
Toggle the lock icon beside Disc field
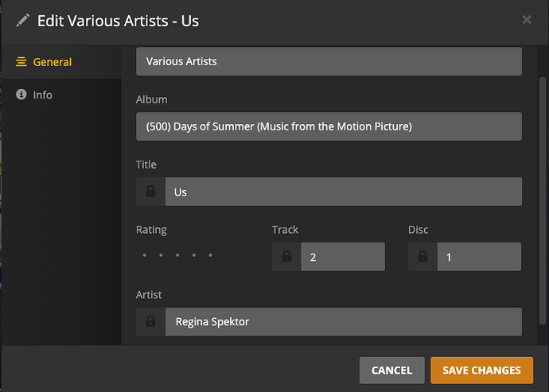(422, 257)
